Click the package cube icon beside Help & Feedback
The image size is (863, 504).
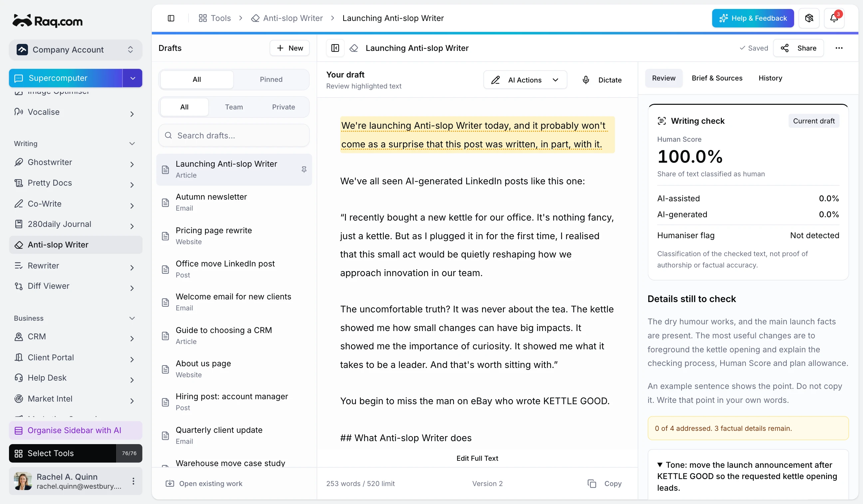click(809, 18)
